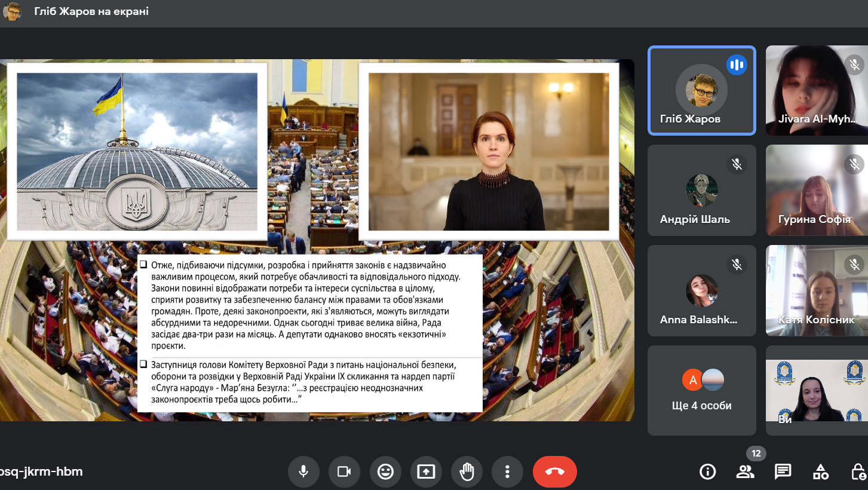Show the participants people panel
Viewport: 868px width, 490px height.
tap(745, 471)
